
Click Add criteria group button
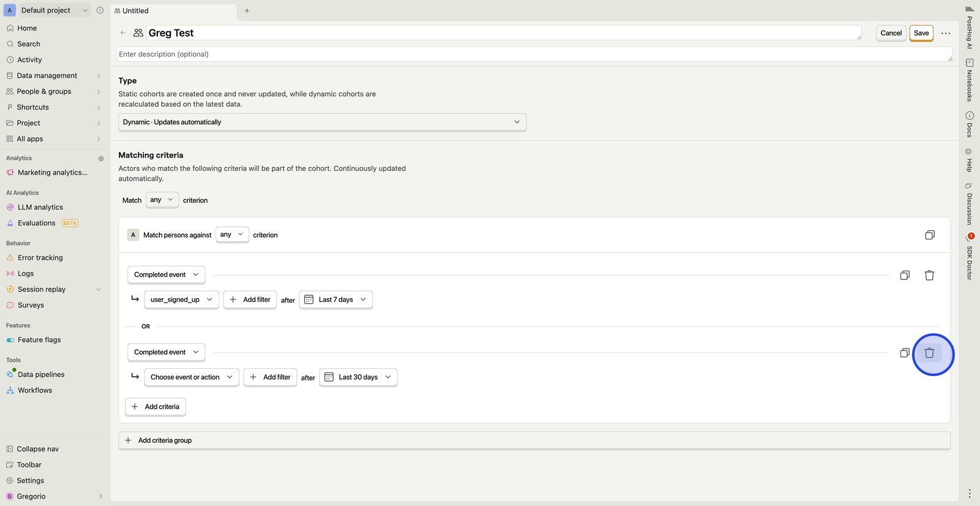point(165,440)
